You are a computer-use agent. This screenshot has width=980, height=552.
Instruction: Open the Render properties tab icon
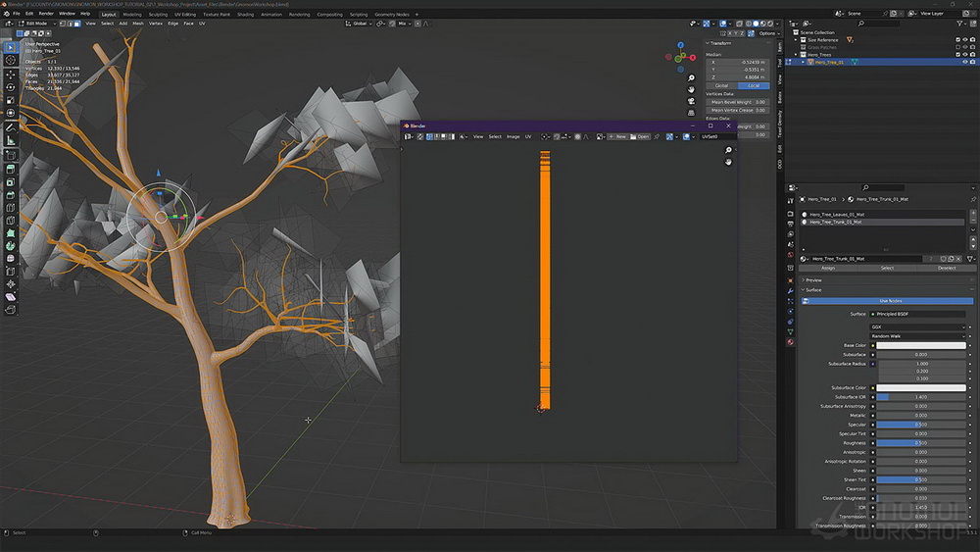[791, 214]
